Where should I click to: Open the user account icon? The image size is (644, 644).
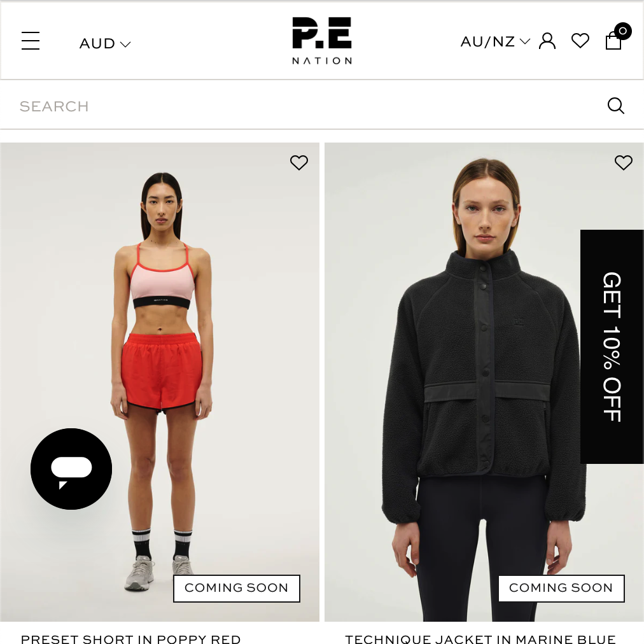pyautogui.click(x=547, y=41)
